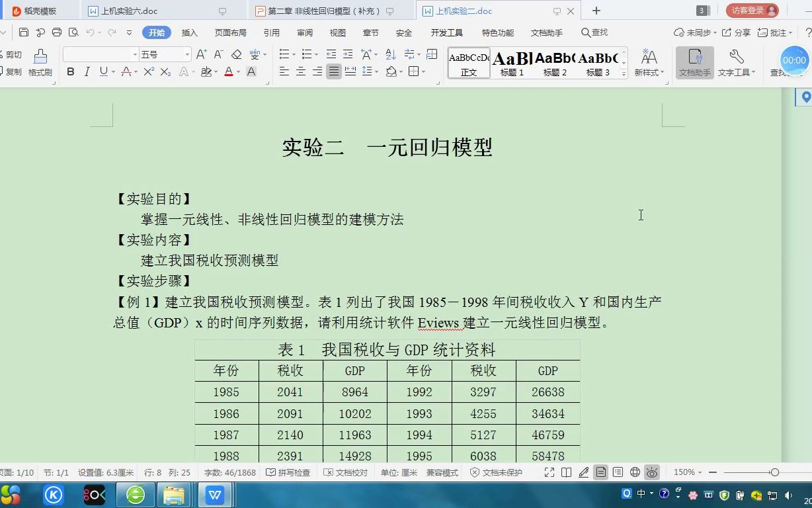Toggle the bulleted list
The width and height of the screenshot is (812, 508).
click(x=284, y=55)
